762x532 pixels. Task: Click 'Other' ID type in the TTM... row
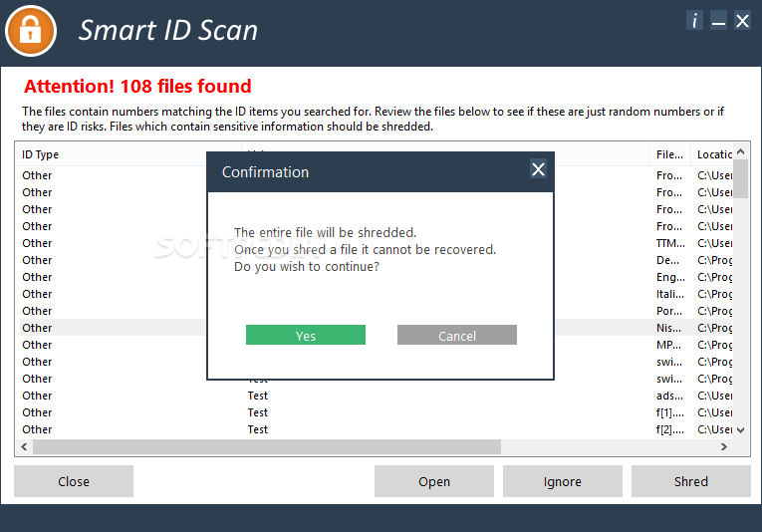[x=37, y=243]
